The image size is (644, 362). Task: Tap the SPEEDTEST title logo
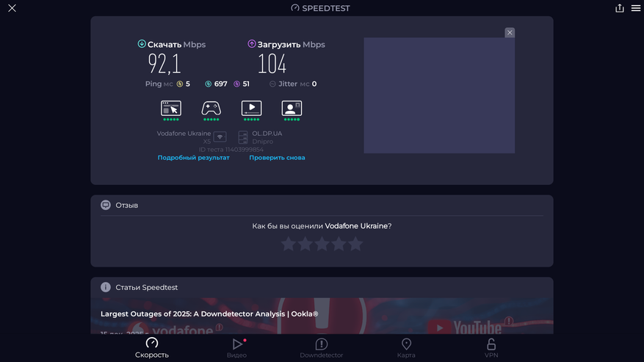(321, 8)
